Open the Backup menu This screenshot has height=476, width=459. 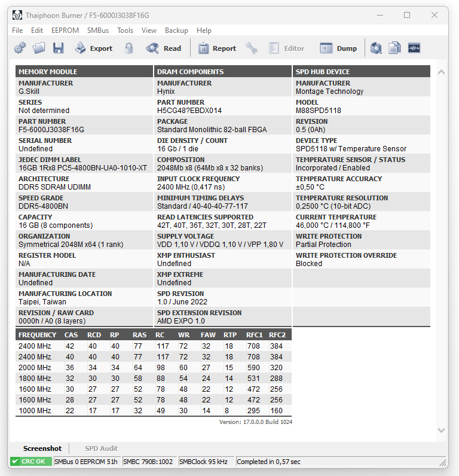pyautogui.click(x=176, y=30)
